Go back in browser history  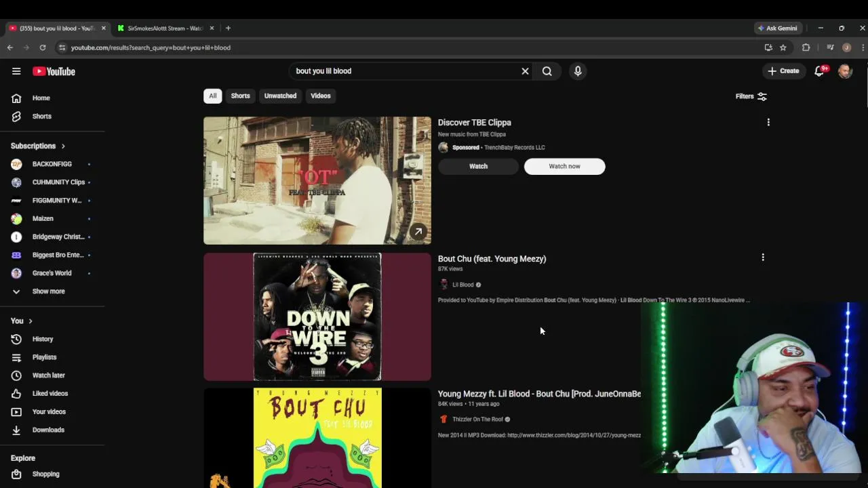click(9, 47)
